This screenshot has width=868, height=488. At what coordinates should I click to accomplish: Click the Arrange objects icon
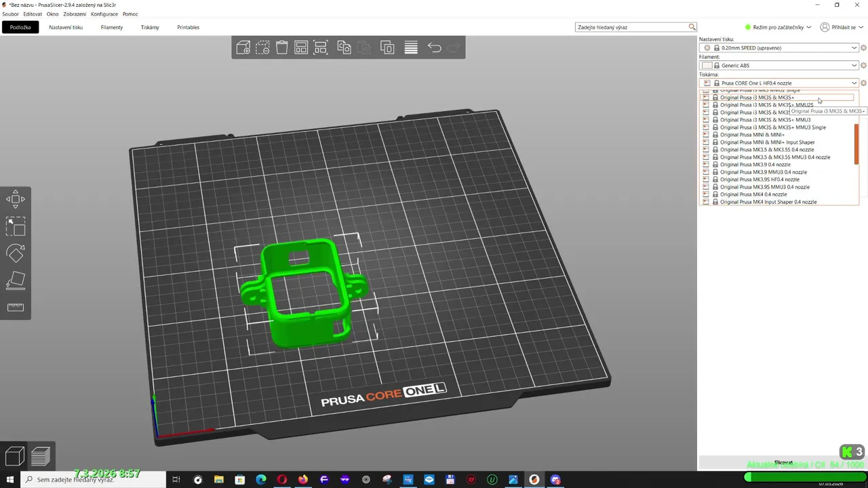[x=301, y=47]
